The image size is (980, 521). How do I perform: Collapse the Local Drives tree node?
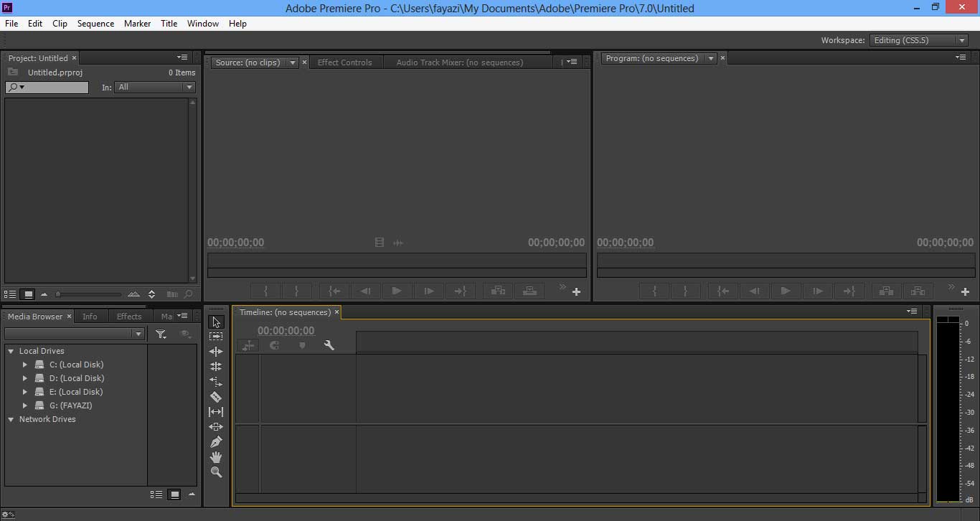(x=11, y=351)
